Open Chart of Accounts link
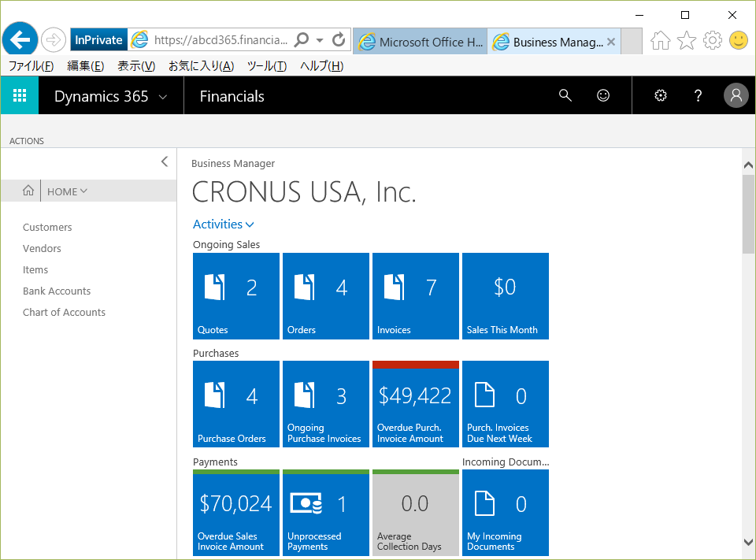Viewport: 756px width, 560px height. [x=64, y=312]
